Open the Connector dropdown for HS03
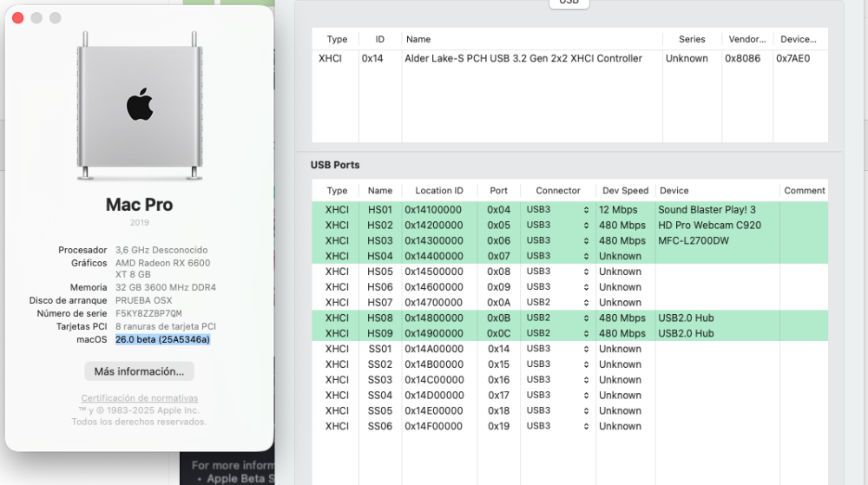The width and height of the screenshot is (868, 485). coord(557,240)
